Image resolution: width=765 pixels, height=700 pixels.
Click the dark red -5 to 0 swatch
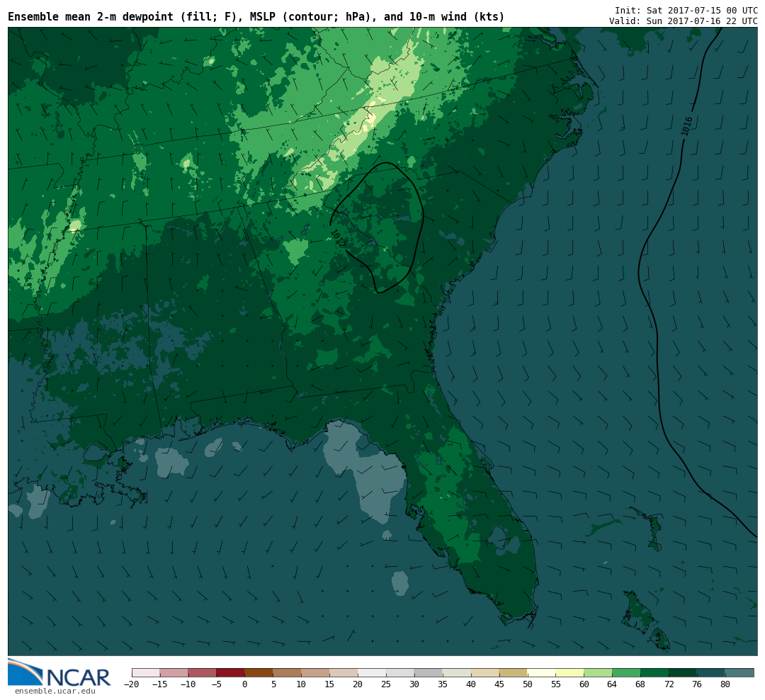(x=230, y=672)
